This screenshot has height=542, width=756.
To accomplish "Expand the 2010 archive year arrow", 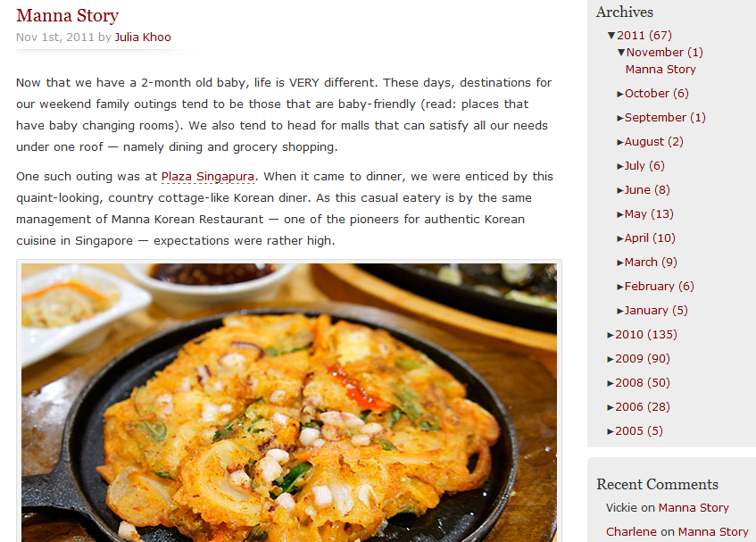I will point(611,335).
